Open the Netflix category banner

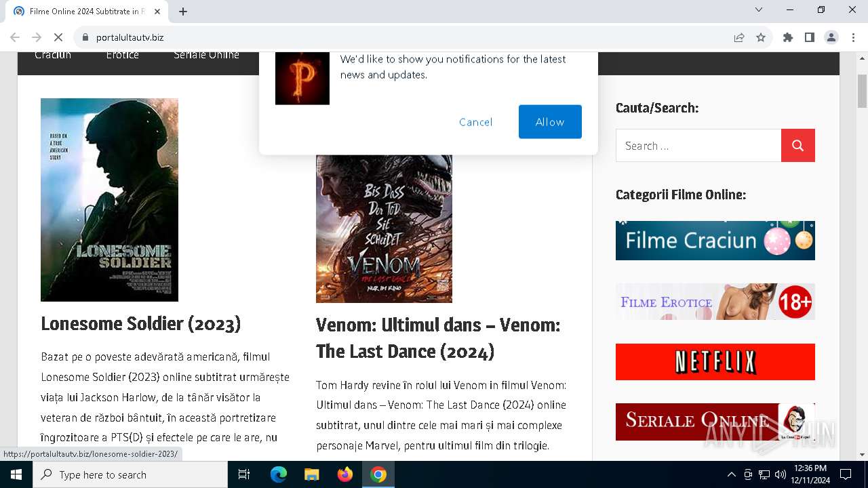[x=715, y=362]
